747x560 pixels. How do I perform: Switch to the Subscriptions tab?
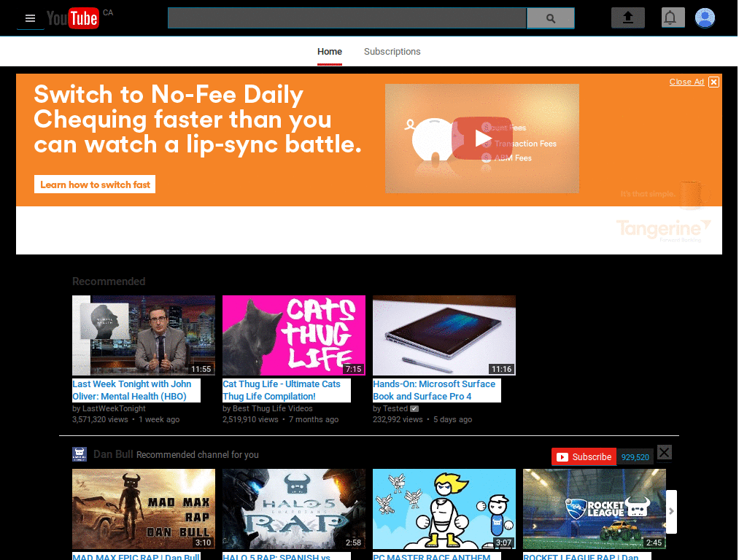pyautogui.click(x=392, y=52)
